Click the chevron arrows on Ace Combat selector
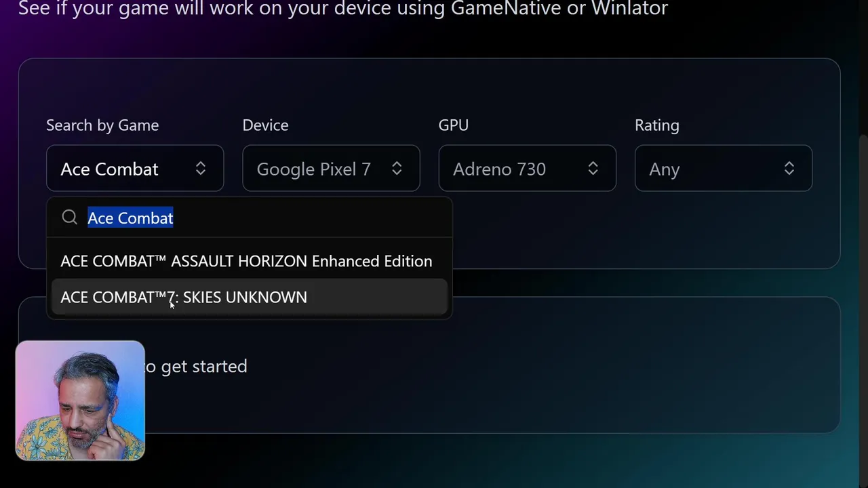This screenshot has width=868, height=488. (201, 168)
